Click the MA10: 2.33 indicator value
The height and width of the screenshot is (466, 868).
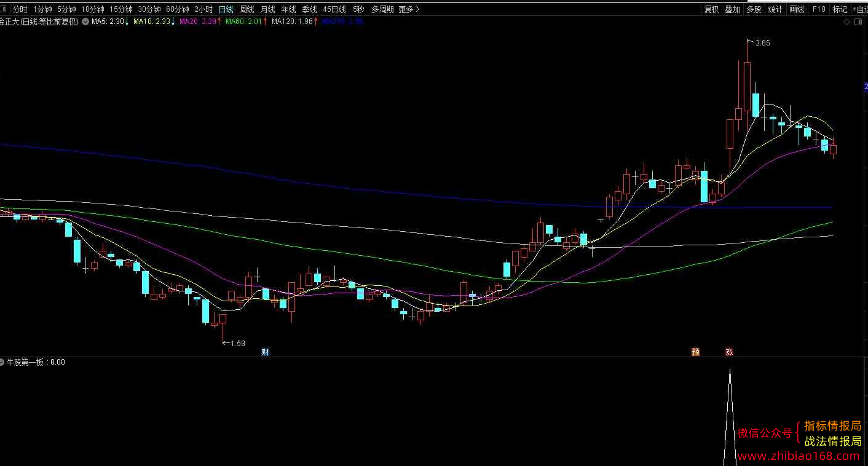[x=154, y=22]
